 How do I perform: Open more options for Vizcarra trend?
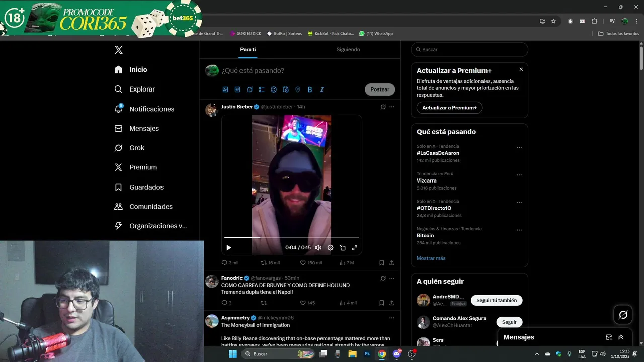click(519, 175)
